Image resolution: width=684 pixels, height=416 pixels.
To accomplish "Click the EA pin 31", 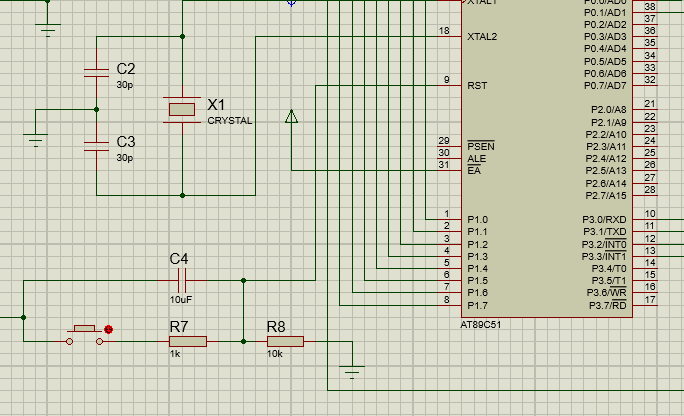I will click(x=447, y=171).
